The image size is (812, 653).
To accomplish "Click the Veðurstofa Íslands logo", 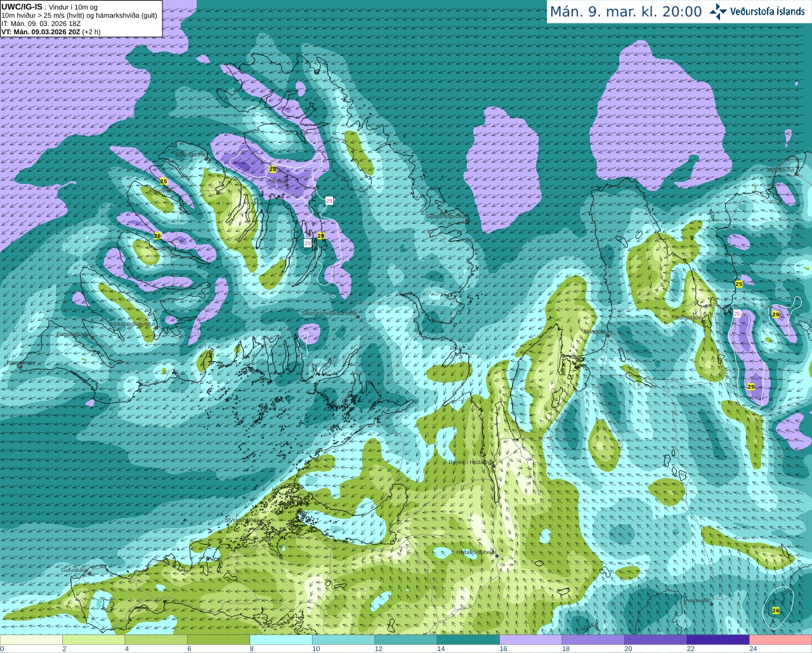I will tap(757, 11).
